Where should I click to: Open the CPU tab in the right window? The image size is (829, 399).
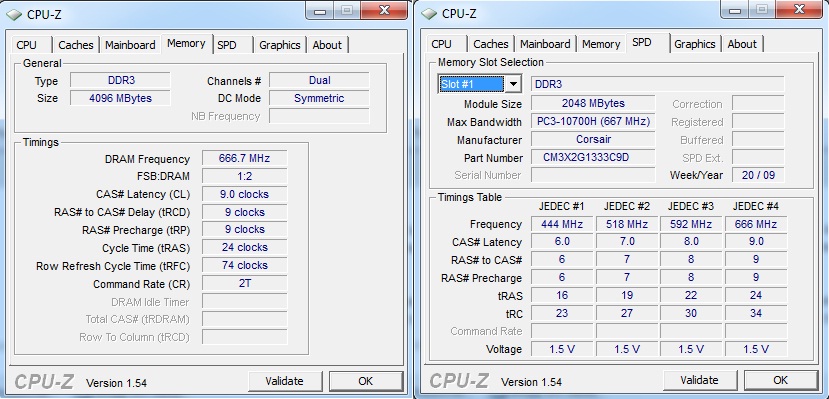pos(441,44)
